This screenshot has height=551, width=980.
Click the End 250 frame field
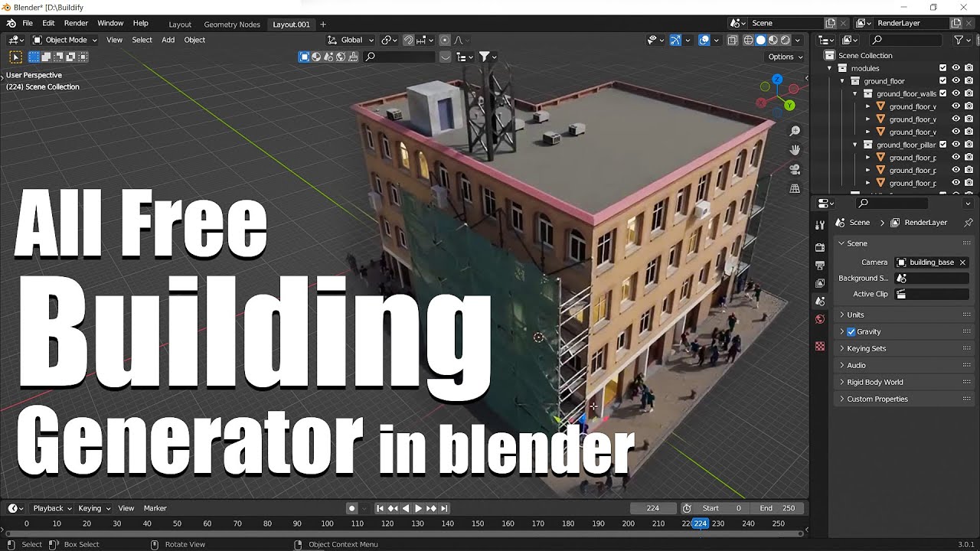click(x=778, y=508)
